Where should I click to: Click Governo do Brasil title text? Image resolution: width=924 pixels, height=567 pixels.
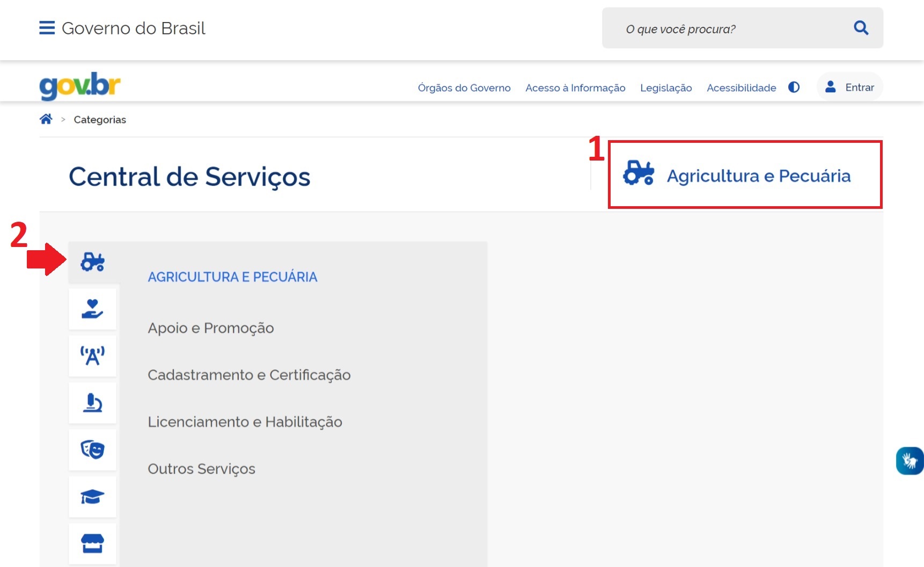134,28
